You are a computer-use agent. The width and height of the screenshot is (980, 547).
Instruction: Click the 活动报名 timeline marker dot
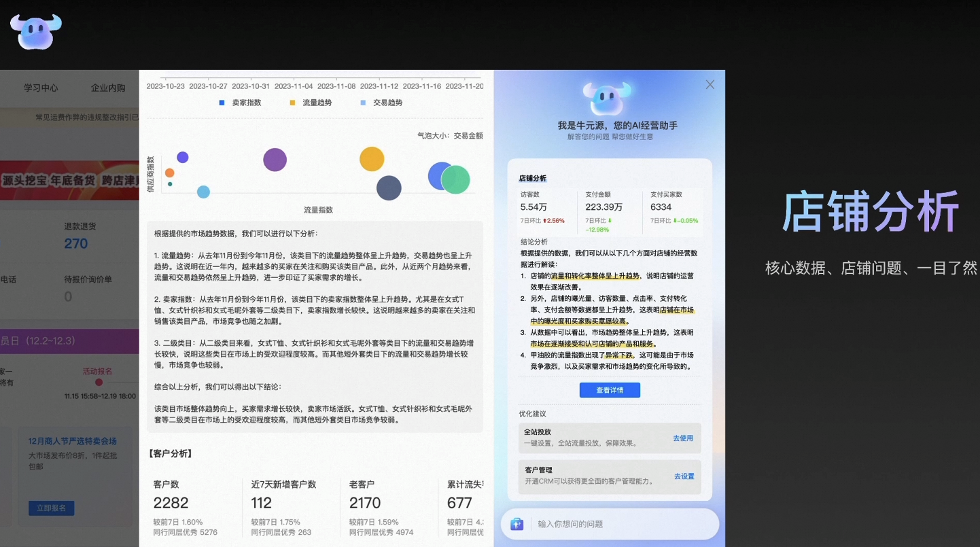pos(99,383)
